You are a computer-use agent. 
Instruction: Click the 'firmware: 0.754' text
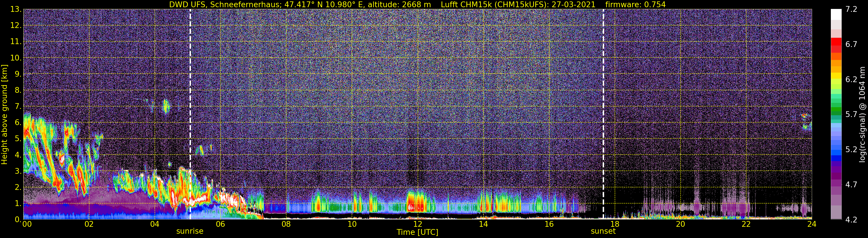point(636,4)
